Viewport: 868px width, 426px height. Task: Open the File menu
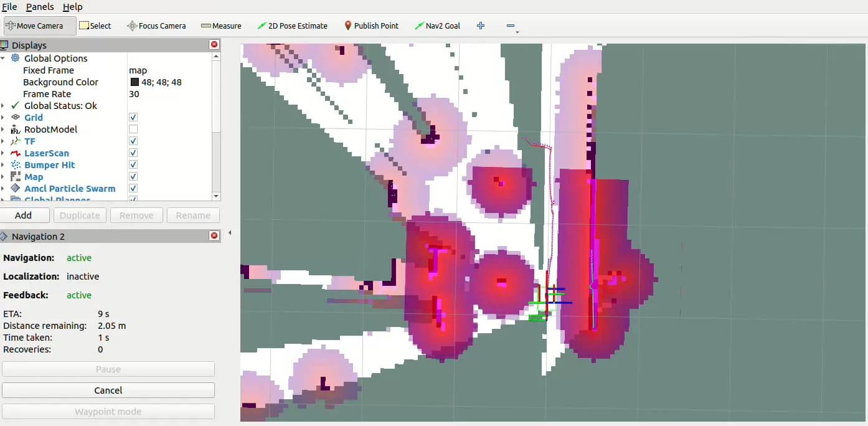[x=9, y=7]
